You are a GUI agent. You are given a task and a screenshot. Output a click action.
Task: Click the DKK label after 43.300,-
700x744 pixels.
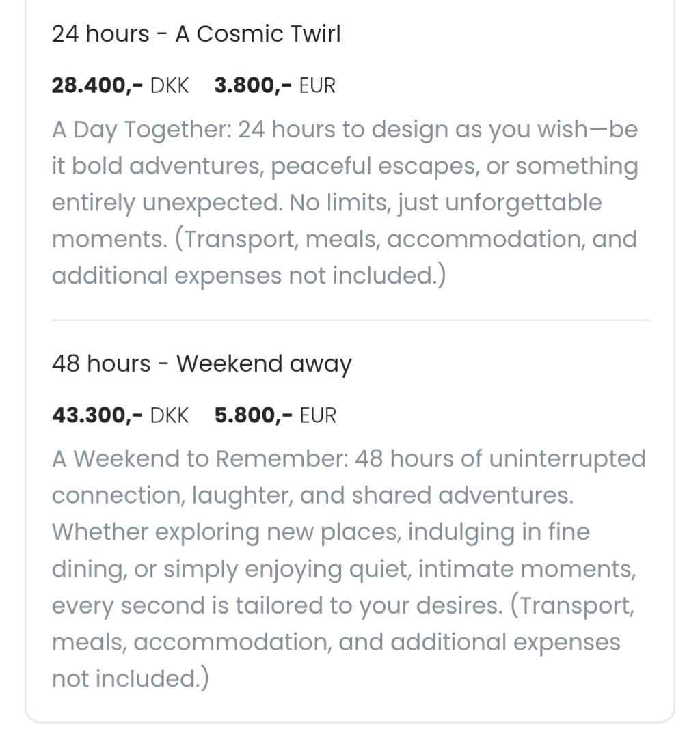coord(169,415)
